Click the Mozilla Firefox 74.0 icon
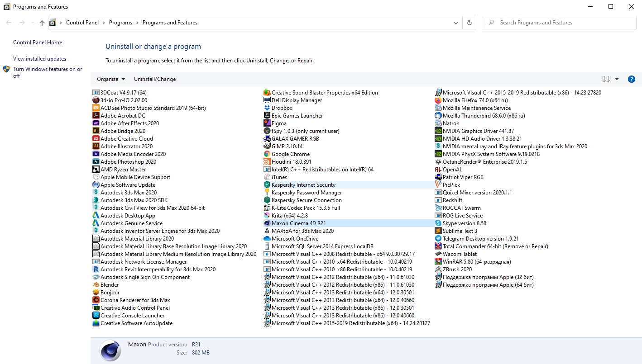Viewport: 642px width, 364px height. tap(438, 100)
